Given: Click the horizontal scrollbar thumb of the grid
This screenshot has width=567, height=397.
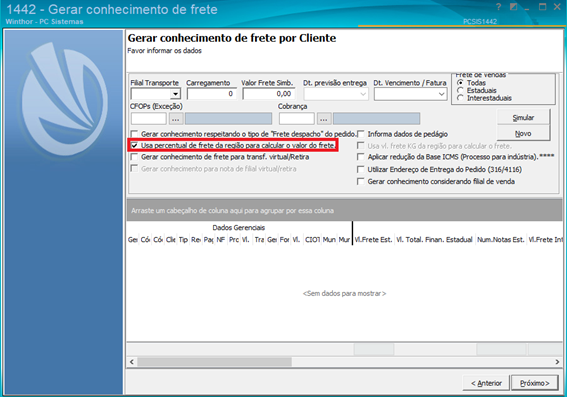Looking at the screenshot, I should pyautogui.click(x=214, y=362).
